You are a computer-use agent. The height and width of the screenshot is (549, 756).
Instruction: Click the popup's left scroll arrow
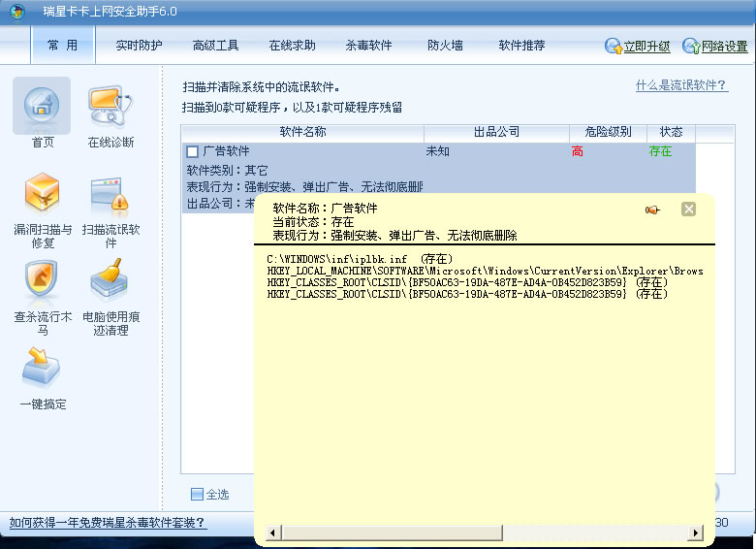click(272, 533)
